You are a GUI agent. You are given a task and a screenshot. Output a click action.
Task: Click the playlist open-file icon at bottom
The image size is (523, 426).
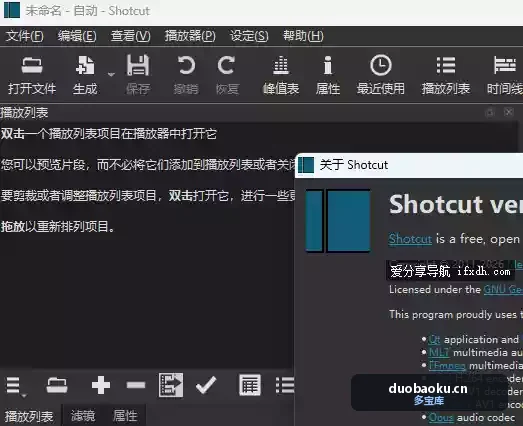click(x=57, y=385)
